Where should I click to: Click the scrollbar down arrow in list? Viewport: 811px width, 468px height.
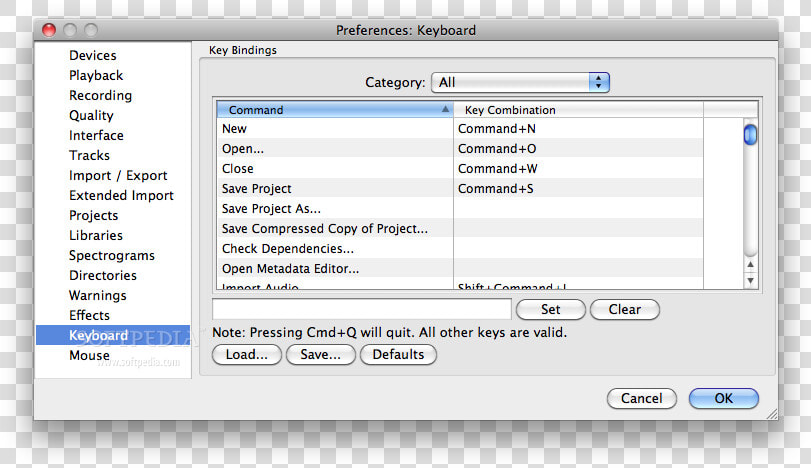click(750, 281)
